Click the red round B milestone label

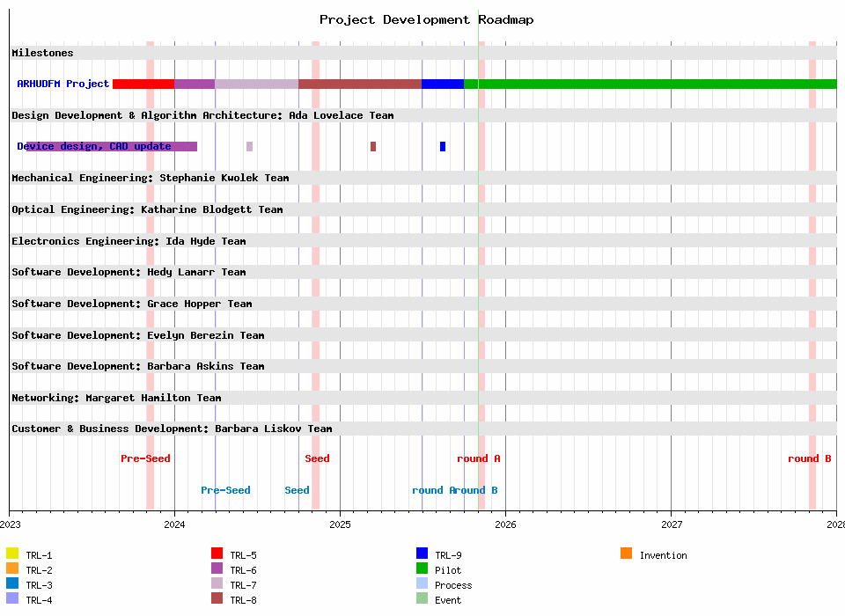click(809, 458)
